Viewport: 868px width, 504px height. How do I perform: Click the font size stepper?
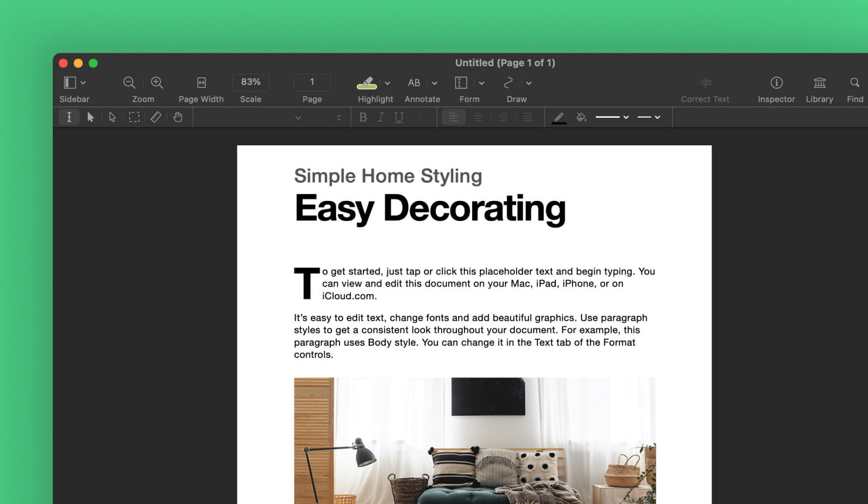(x=338, y=118)
